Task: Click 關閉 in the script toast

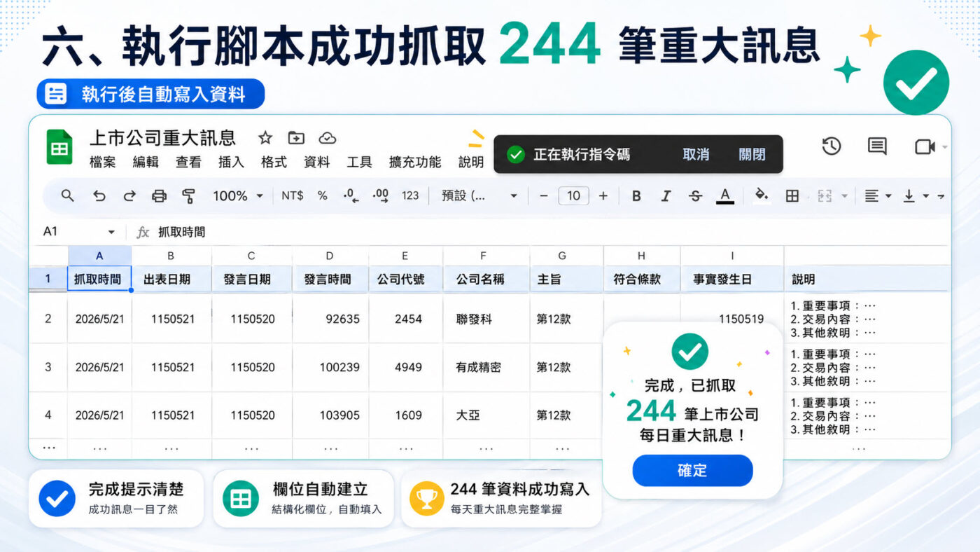Action: click(752, 154)
